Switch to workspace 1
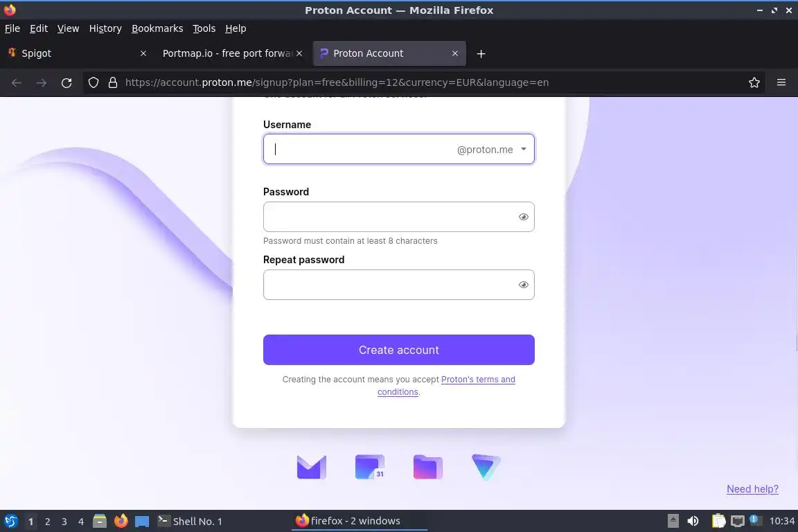The width and height of the screenshot is (798, 532). point(31,522)
